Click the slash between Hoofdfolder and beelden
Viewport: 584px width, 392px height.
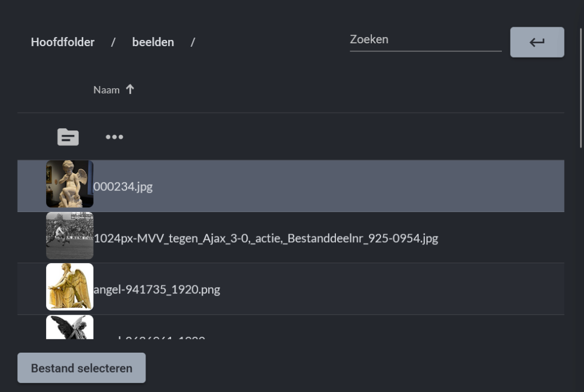point(113,42)
